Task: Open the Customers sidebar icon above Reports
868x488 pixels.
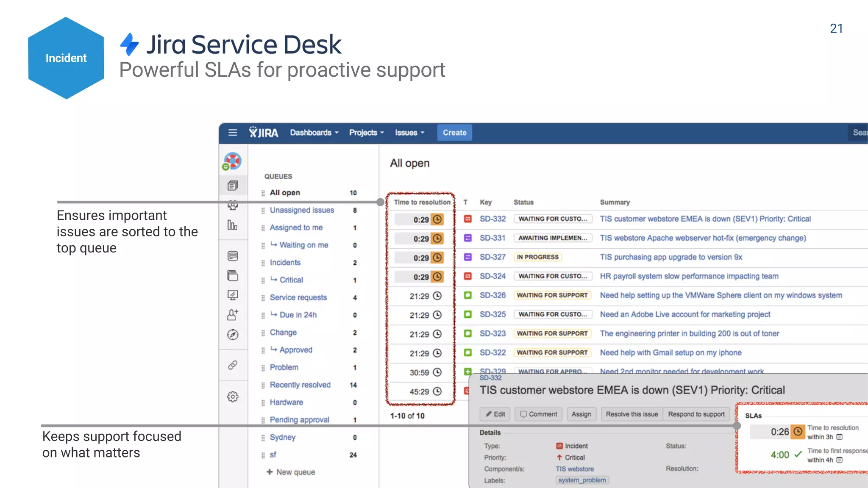Action: 233,205
